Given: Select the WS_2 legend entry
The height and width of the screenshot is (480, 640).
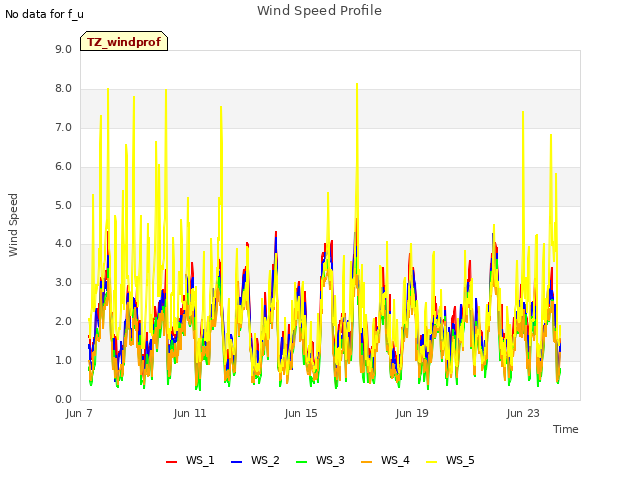Looking at the screenshot, I should 255,460.
